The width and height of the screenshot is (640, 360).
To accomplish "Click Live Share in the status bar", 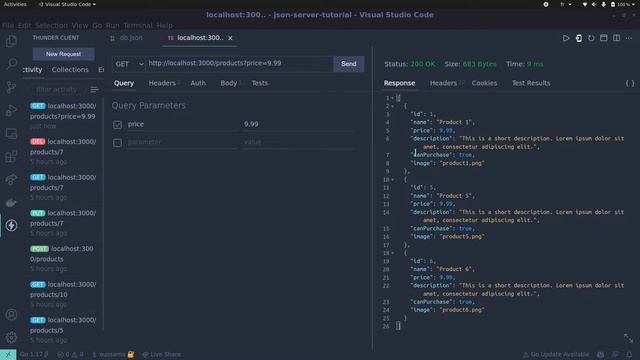I will coord(162,355).
